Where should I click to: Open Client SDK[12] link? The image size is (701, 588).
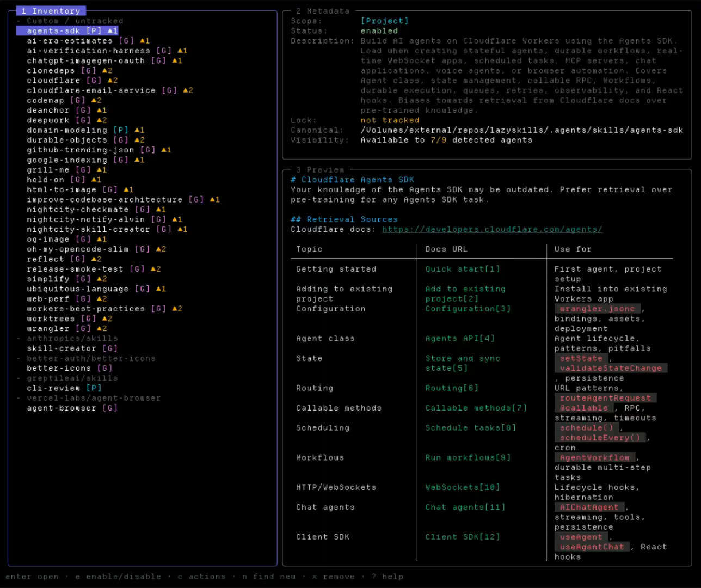click(463, 537)
